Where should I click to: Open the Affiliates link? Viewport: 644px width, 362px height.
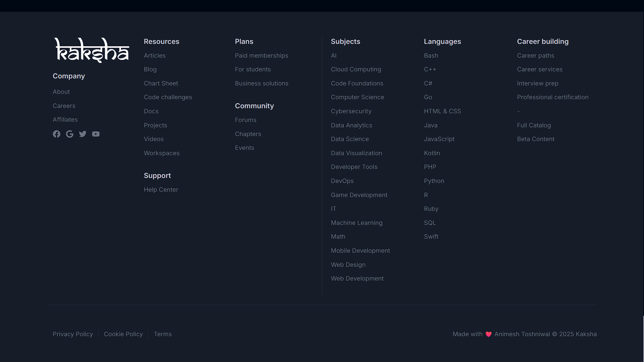tap(65, 120)
